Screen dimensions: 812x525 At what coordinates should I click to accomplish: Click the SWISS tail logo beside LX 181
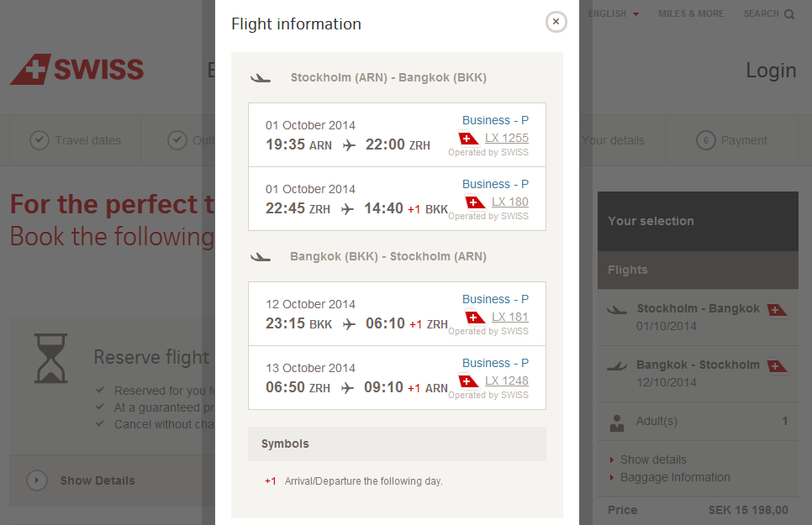point(474,318)
